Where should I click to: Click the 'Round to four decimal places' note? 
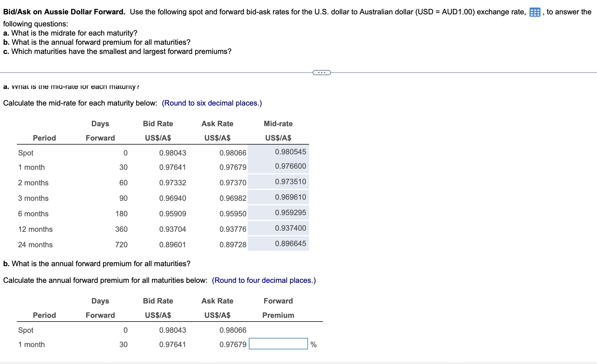[264, 280]
